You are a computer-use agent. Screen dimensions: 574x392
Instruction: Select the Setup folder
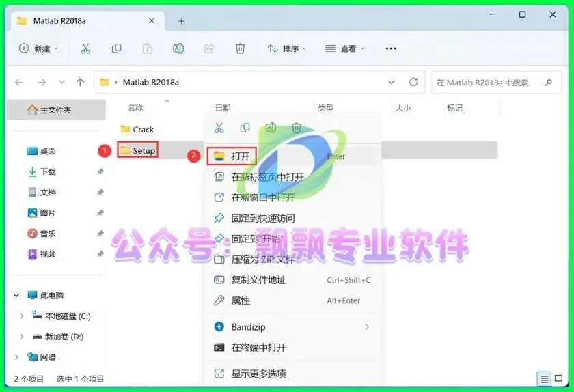[x=137, y=150]
